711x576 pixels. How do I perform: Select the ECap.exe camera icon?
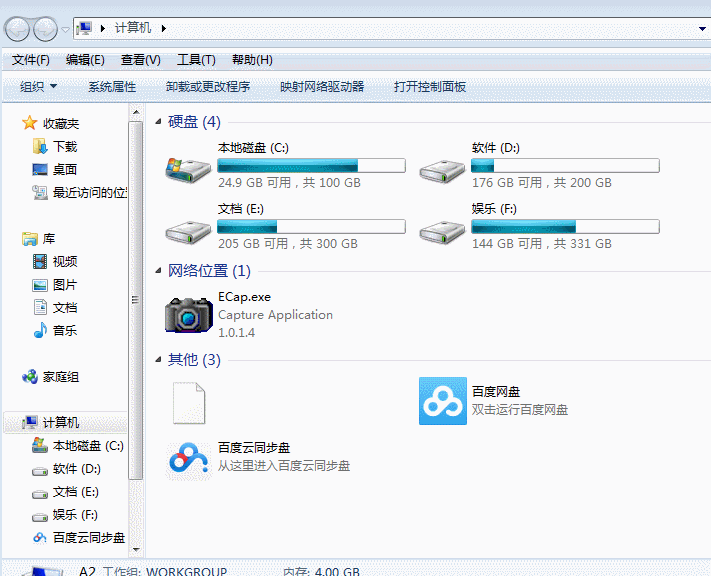[188, 315]
